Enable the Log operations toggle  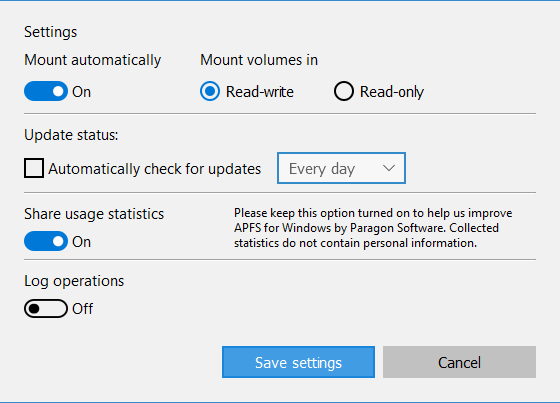point(46,308)
